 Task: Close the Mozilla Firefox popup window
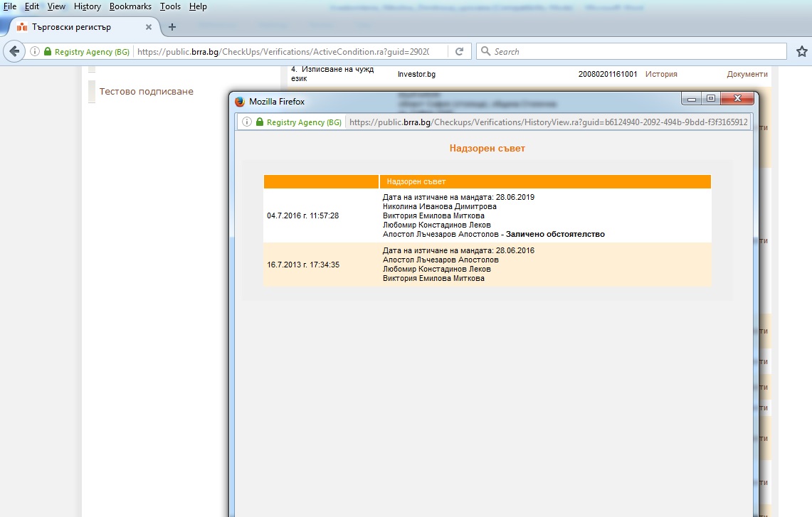click(737, 98)
